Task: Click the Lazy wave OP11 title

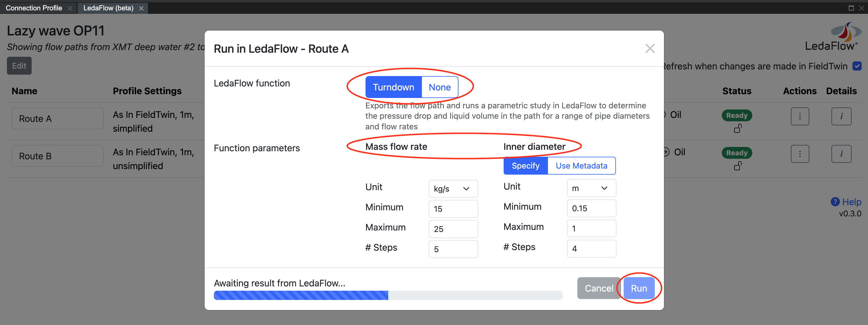Action: click(x=56, y=31)
